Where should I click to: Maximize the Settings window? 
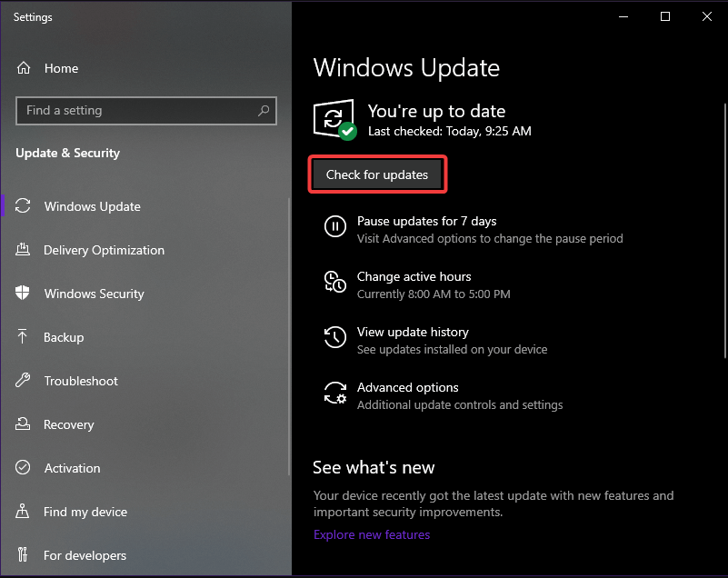(665, 16)
